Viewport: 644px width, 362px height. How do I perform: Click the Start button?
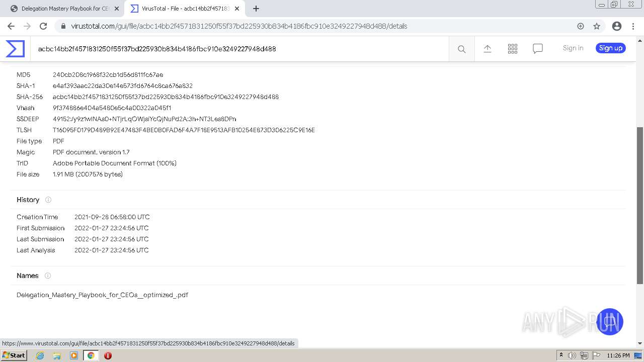coord(14,355)
